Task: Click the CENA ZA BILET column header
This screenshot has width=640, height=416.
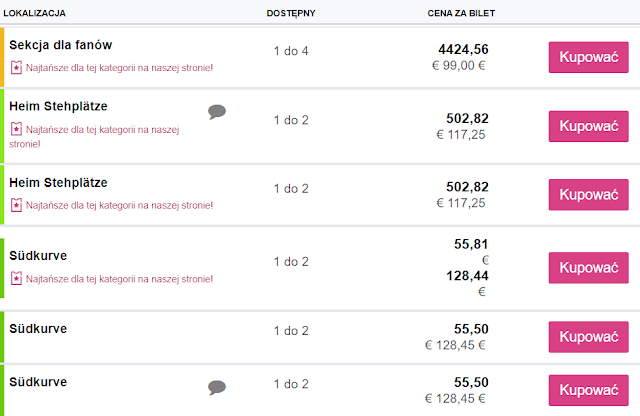Action: pos(462,13)
